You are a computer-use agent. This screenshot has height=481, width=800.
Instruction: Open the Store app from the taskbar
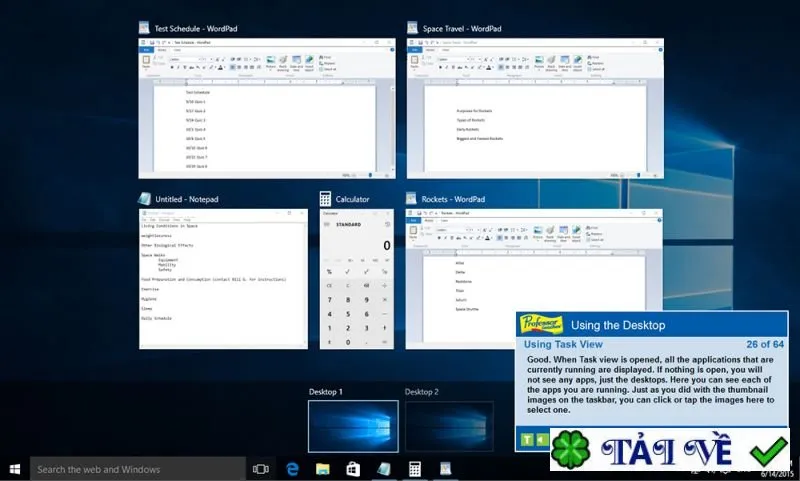click(353, 469)
